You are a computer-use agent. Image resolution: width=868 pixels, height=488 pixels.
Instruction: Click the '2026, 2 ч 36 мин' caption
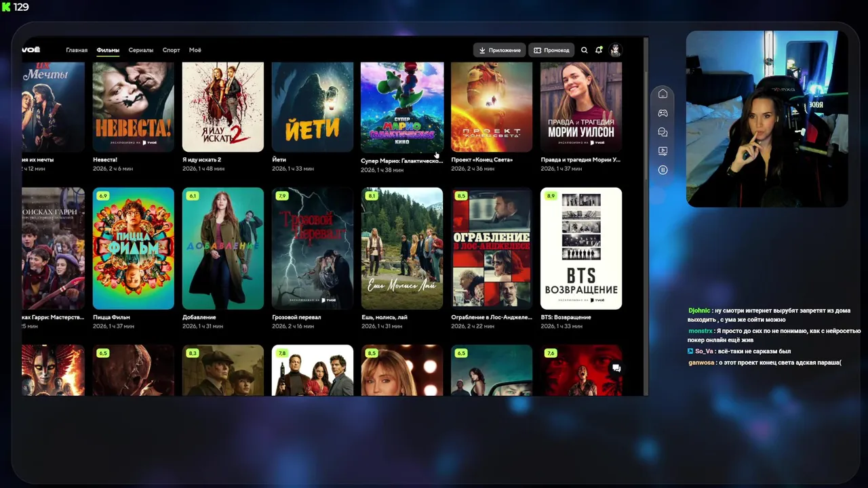coord(472,169)
